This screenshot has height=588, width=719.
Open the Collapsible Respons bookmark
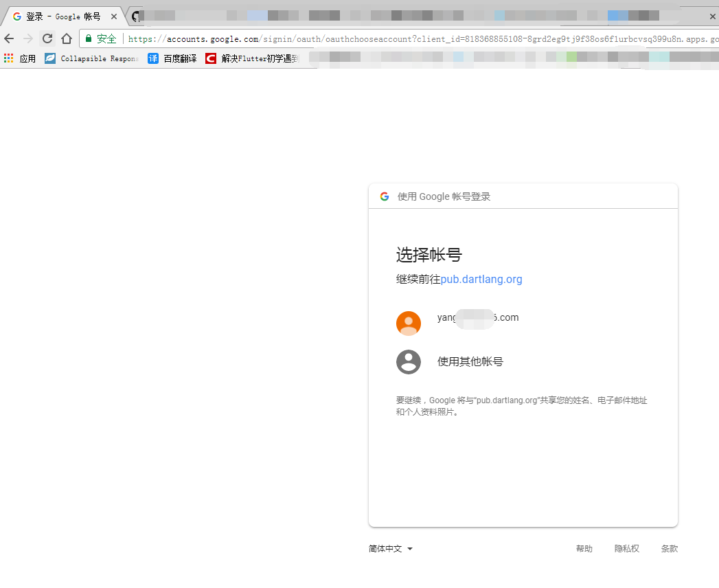coord(92,58)
